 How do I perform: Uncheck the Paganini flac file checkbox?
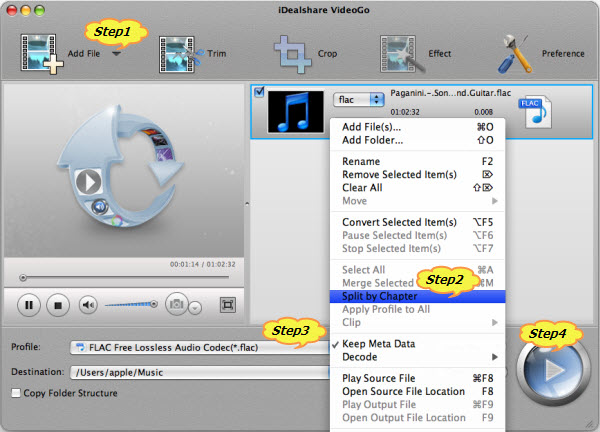(259, 92)
